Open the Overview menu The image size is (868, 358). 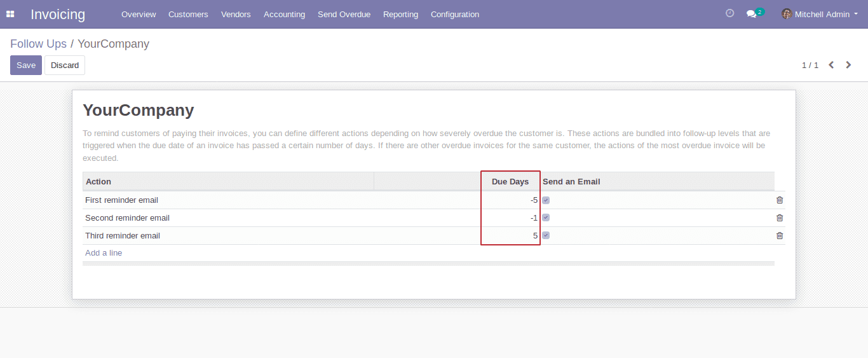coord(139,14)
